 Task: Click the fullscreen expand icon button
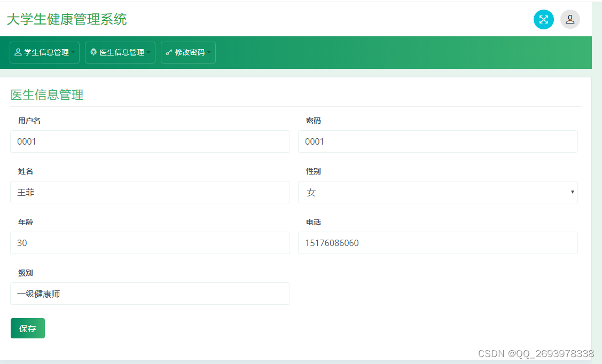coord(543,19)
